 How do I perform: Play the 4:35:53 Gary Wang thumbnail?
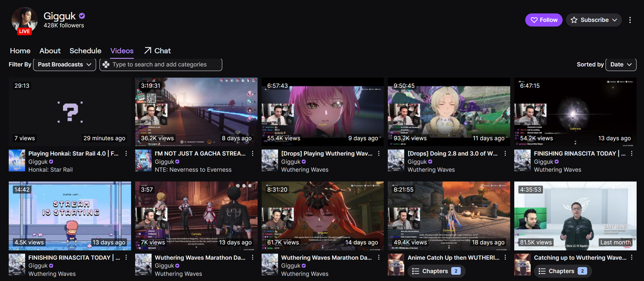[575, 216]
